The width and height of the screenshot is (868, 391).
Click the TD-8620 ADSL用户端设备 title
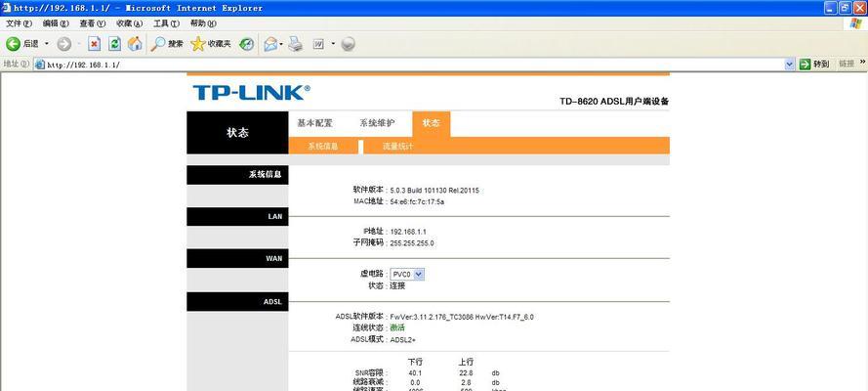click(x=614, y=102)
